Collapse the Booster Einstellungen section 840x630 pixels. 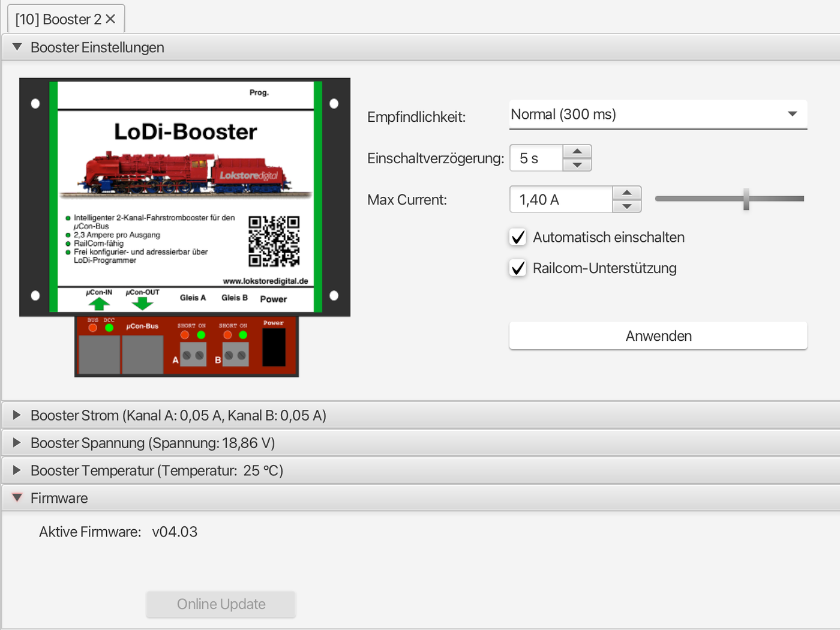[x=17, y=47]
